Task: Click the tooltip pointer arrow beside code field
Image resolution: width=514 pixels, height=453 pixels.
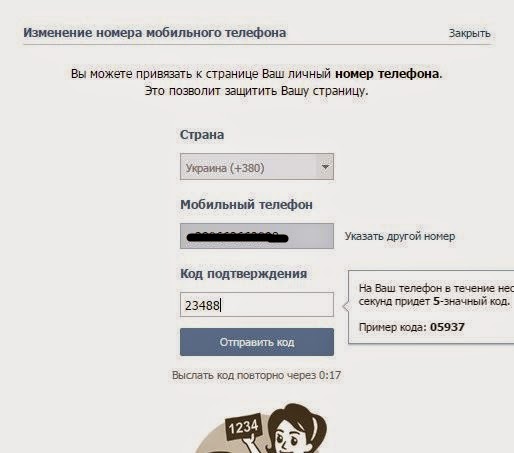Action: (x=345, y=306)
